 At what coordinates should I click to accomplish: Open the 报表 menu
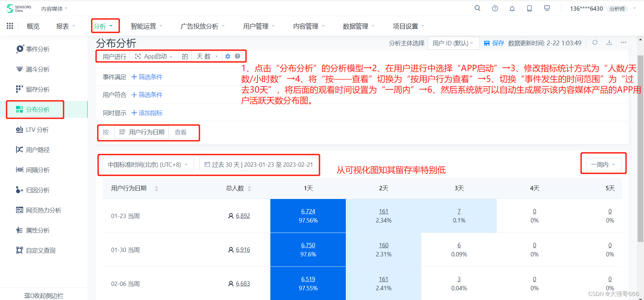click(x=66, y=26)
